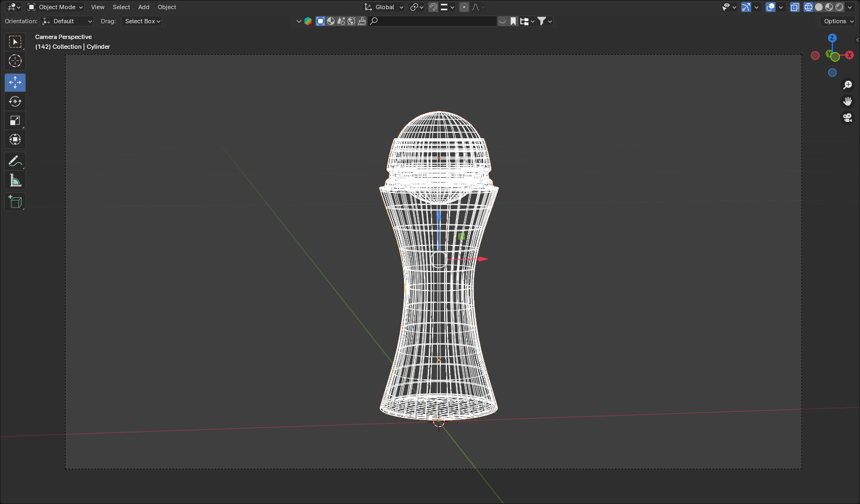The image size is (860, 504).
Task: Open the Drag Select Box dropdown
Action: click(142, 21)
